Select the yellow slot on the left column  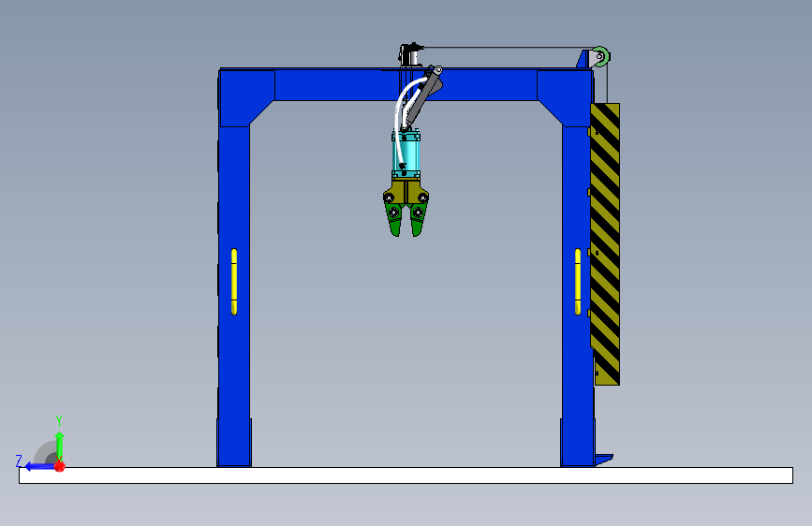pyautogui.click(x=234, y=281)
